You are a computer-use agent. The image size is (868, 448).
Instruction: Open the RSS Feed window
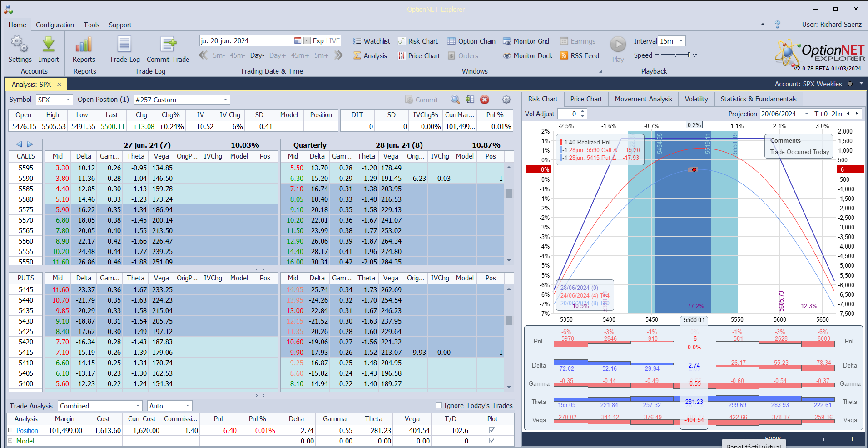click(x=580, y=56)
